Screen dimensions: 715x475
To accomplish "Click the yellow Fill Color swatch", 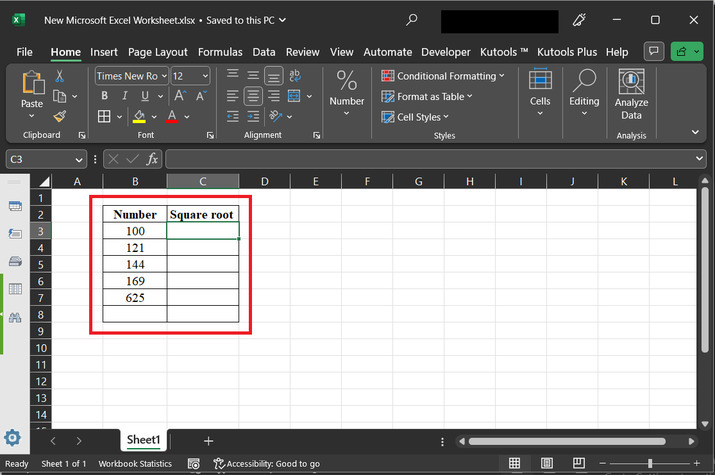I will click(x=140, y=117).
